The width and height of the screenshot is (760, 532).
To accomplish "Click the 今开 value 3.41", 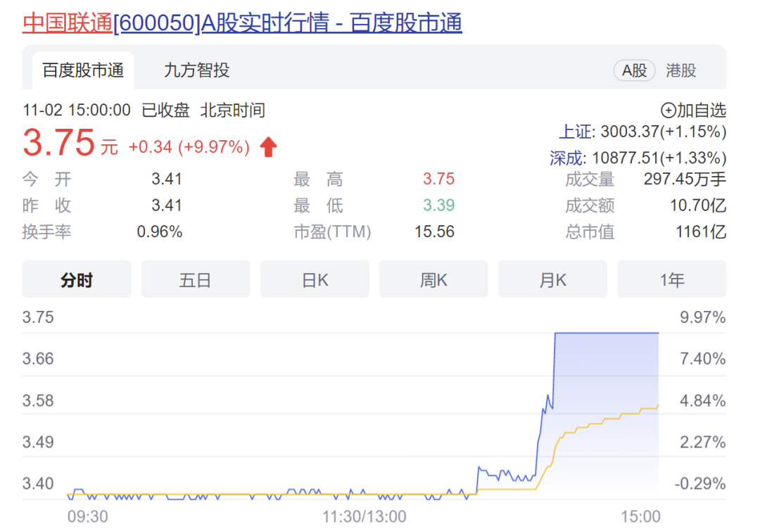I will (167, 179).
